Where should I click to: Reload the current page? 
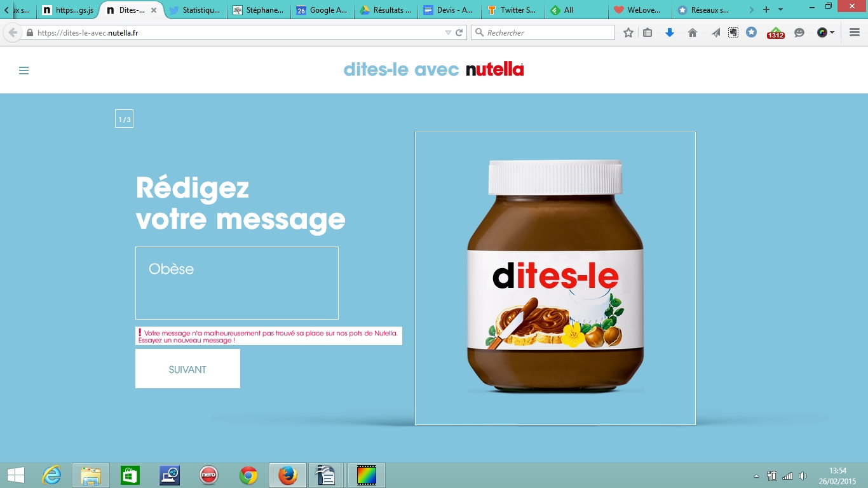click(x=459, y=33)
